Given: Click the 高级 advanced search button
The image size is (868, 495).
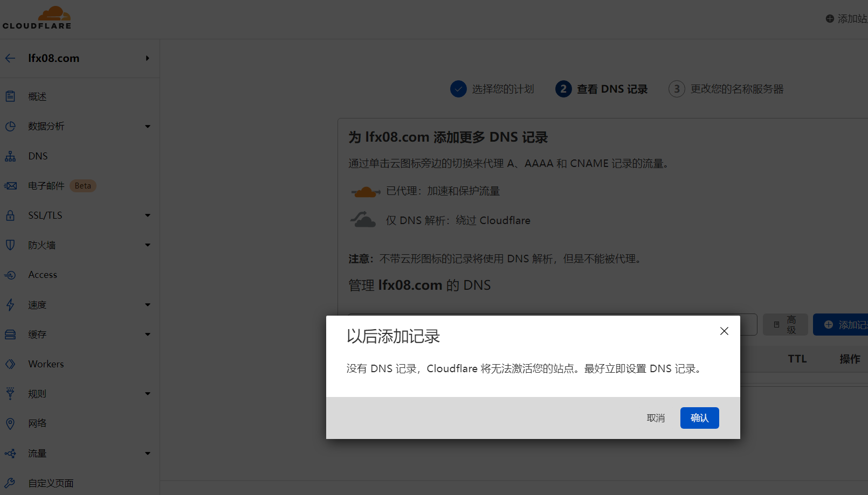Looking at the screenshot, I should (x=785, y=325).
